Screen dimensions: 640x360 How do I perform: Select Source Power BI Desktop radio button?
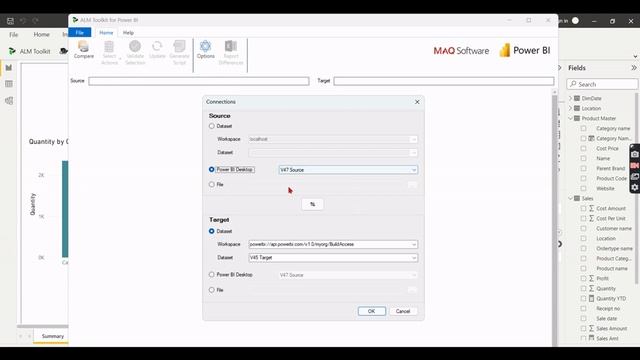(211, 169)
